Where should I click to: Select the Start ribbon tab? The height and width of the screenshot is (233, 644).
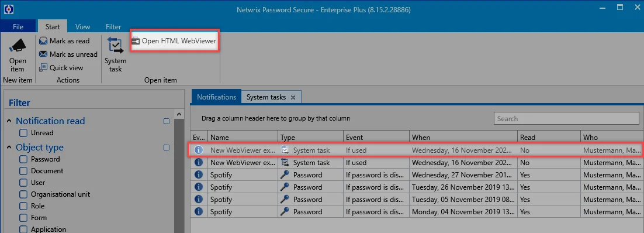coord(53,27)
